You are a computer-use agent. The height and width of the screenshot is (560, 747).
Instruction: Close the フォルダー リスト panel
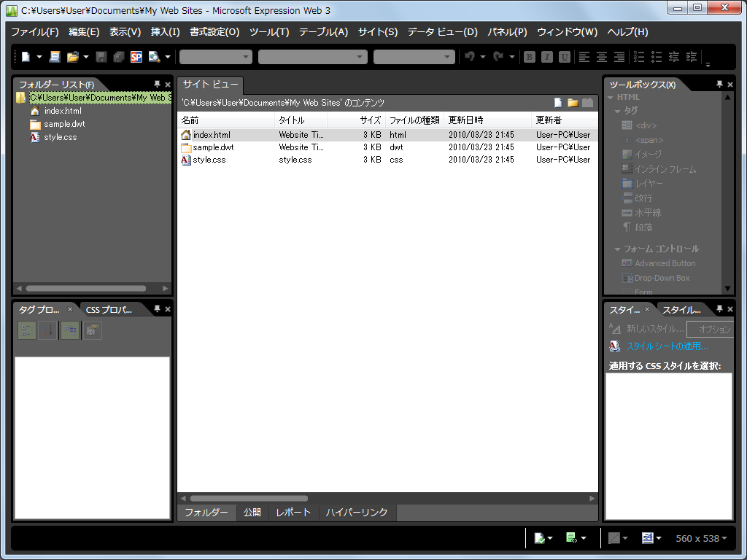168,85
